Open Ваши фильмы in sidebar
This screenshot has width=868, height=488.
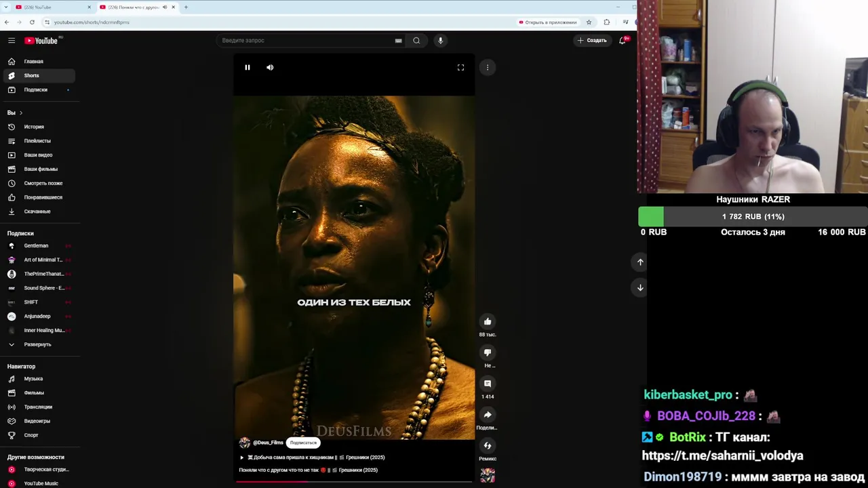click(x=39, y=169)
